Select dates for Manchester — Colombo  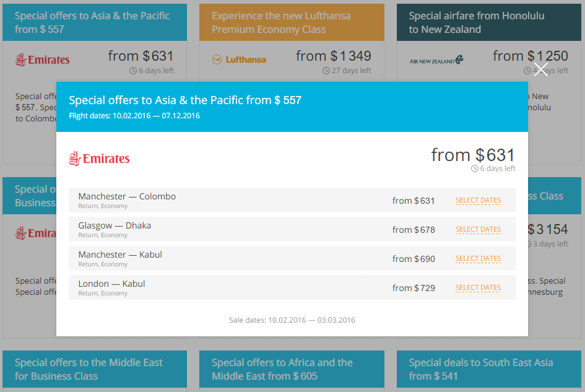[x=478, y=201]
